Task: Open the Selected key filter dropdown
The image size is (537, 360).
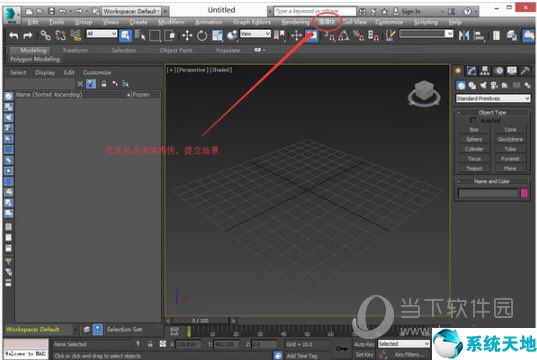Action: (404, 344)
